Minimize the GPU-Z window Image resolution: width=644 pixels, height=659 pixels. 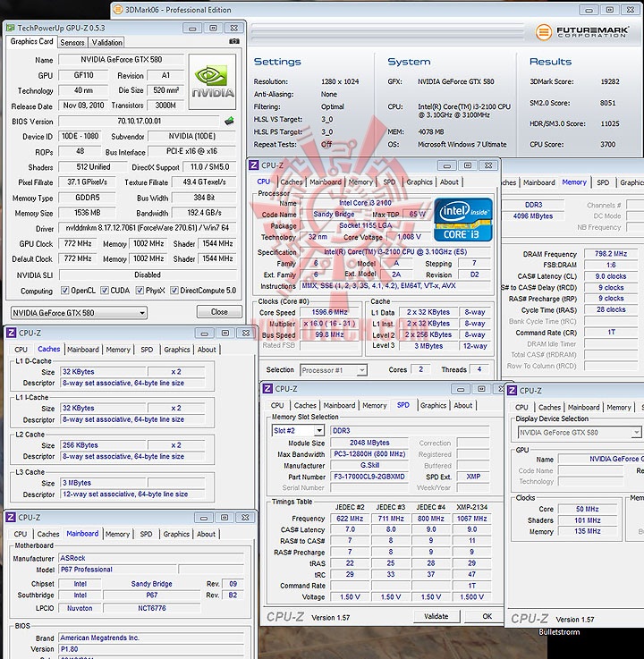(192, 28)
